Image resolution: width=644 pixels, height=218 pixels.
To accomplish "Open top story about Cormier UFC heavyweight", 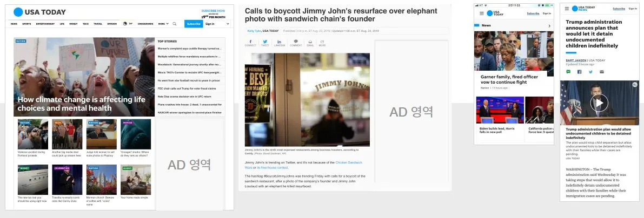I will pos(190,72).
